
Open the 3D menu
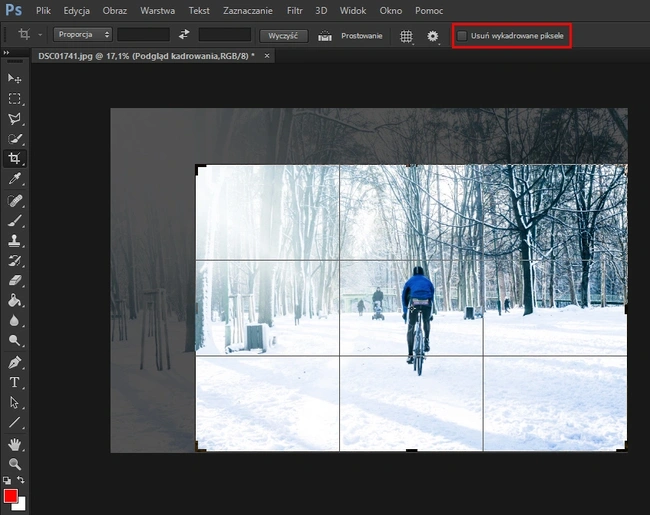[321, 11]
